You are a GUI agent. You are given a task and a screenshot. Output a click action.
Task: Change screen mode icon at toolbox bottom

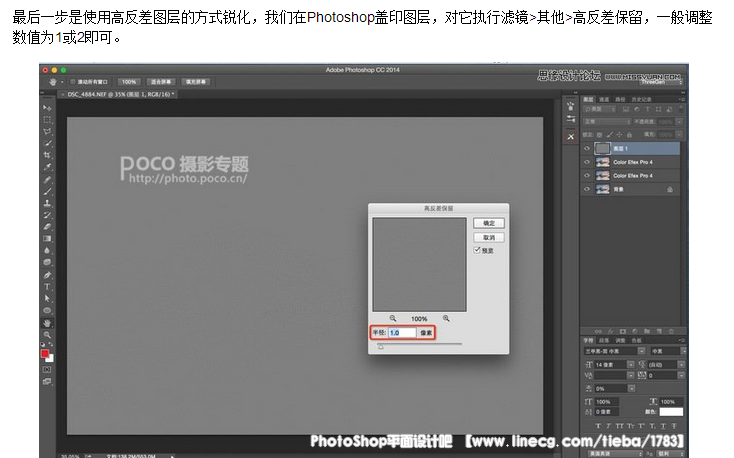point(47,381)
